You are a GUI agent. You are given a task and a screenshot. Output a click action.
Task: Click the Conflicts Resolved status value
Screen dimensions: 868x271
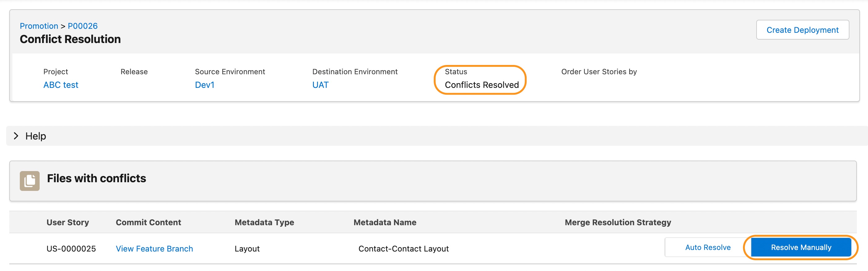pyautogui.click(x=481, y=85)
